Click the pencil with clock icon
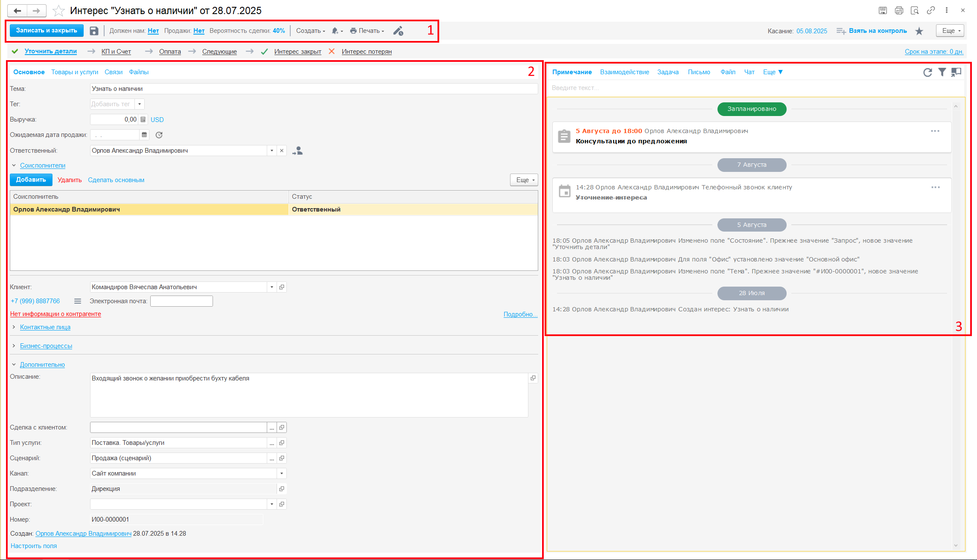 pyautogui.click(x=398, y=31)
